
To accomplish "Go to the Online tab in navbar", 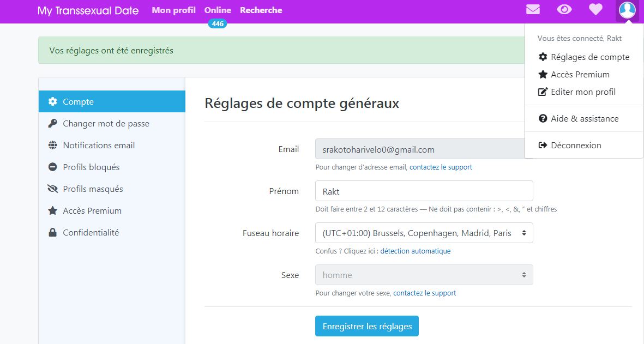I will click(218, 10).
